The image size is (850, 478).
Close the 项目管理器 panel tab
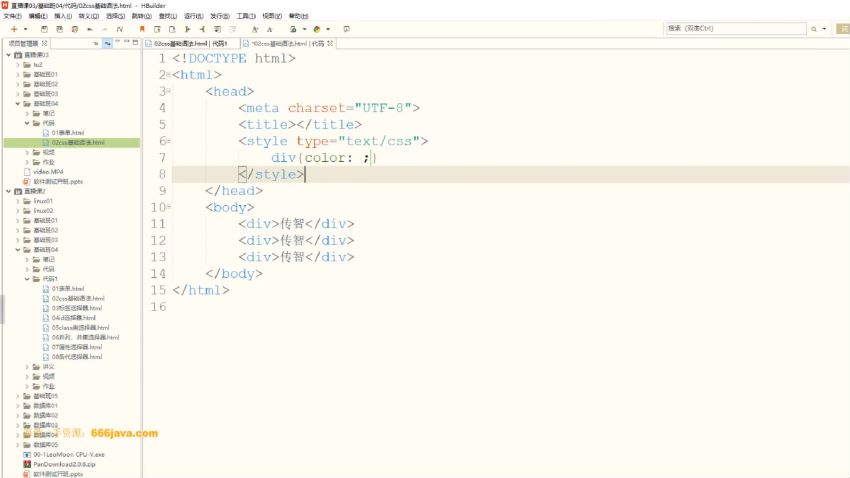tap(44, 43)
